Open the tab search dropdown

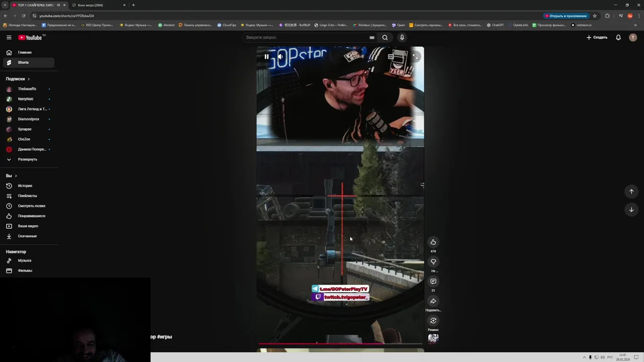(x=4, y=5)
